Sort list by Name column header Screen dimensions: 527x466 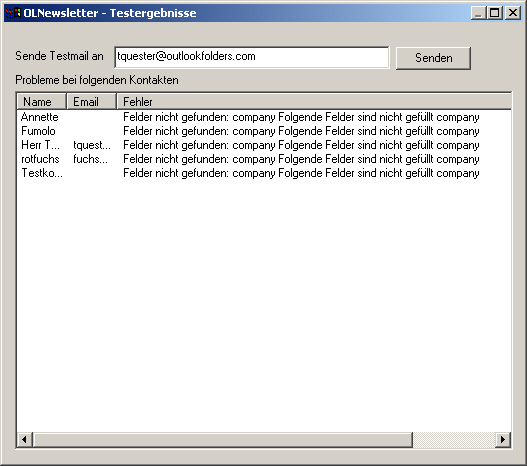click(41, 102)
